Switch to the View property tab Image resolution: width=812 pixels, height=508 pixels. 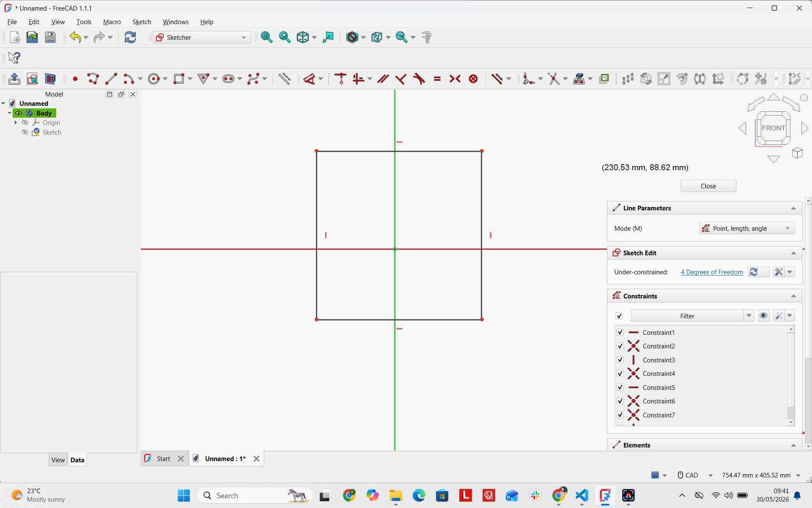click(58, 460)
